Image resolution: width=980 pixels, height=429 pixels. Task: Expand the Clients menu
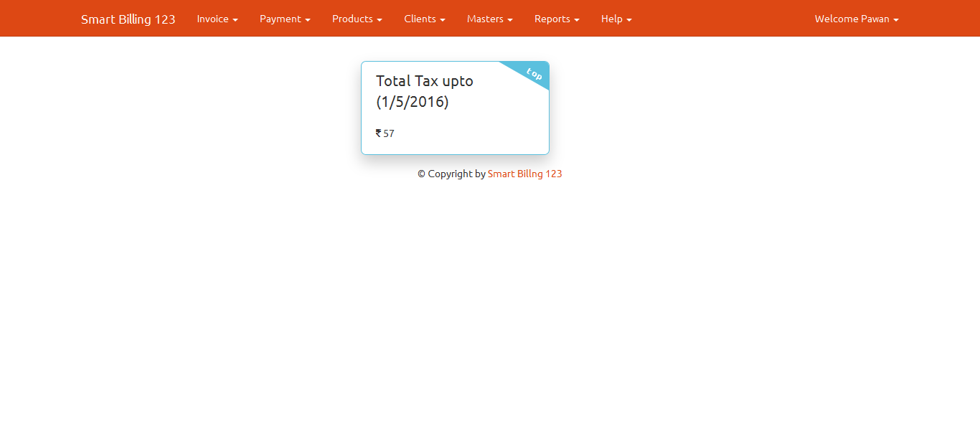pyautogui.click(x=425, y=19)
